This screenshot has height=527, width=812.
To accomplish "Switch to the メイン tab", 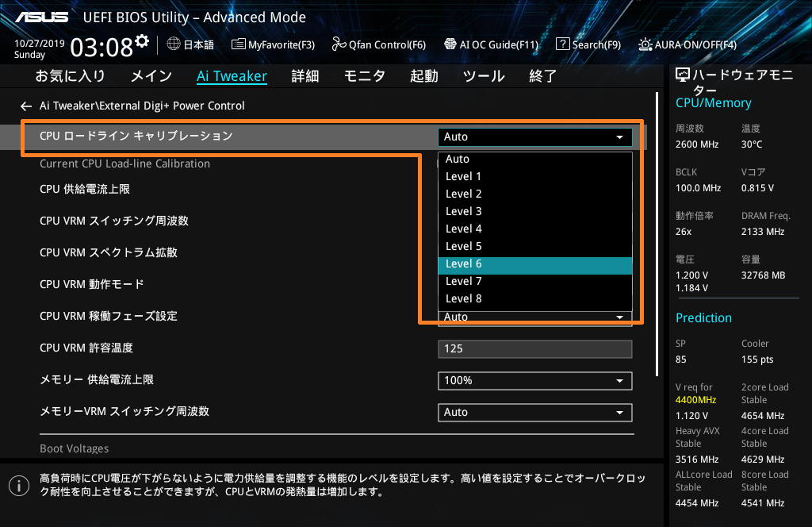I will [151, 76].
